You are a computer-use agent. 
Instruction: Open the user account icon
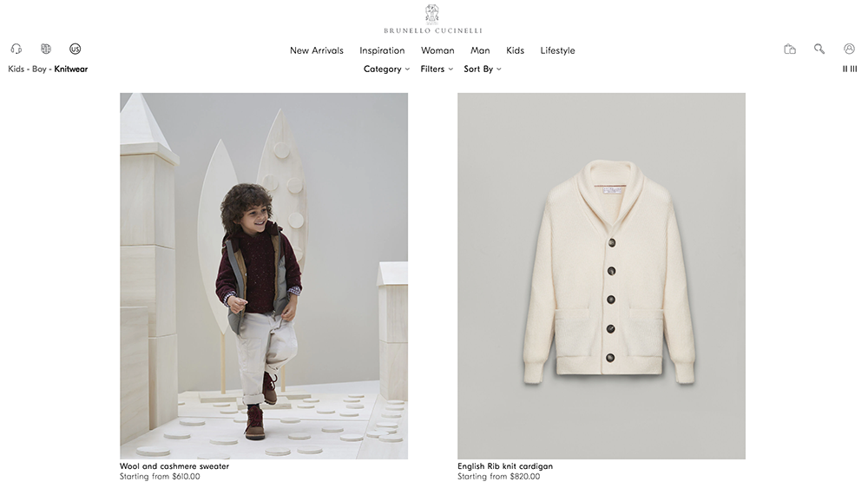(x=849, y=49)
